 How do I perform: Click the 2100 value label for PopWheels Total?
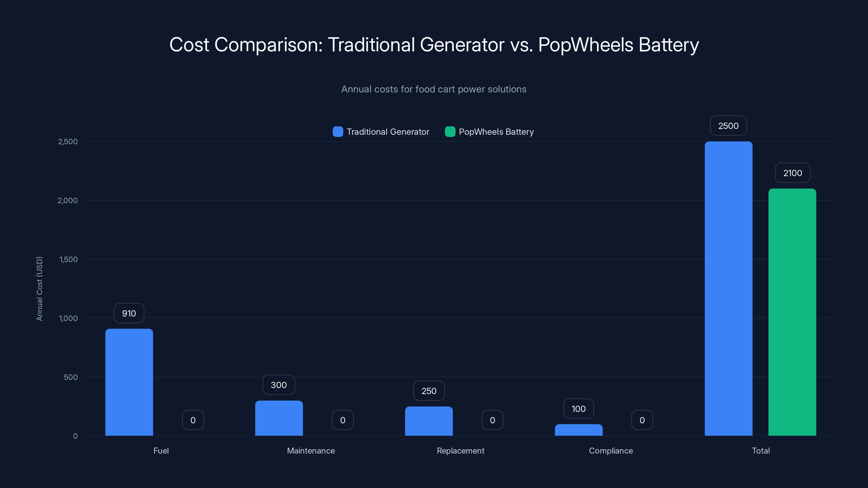793,173
